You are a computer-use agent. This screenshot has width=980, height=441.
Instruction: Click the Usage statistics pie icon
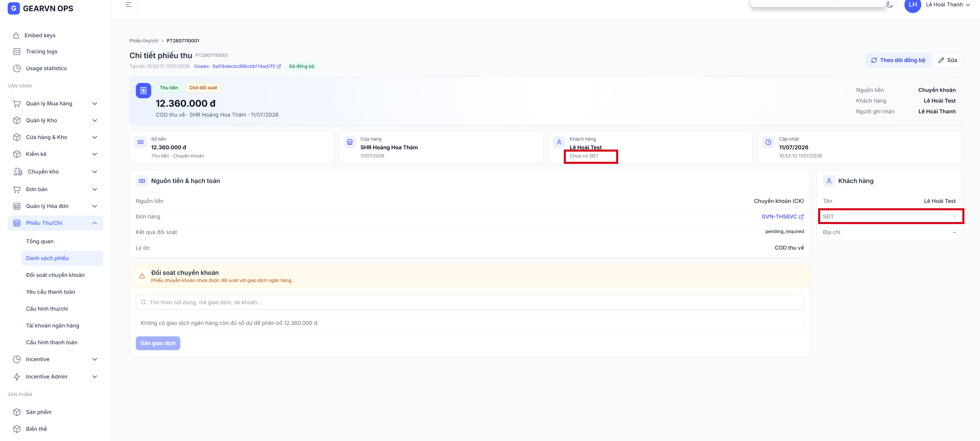17,68
